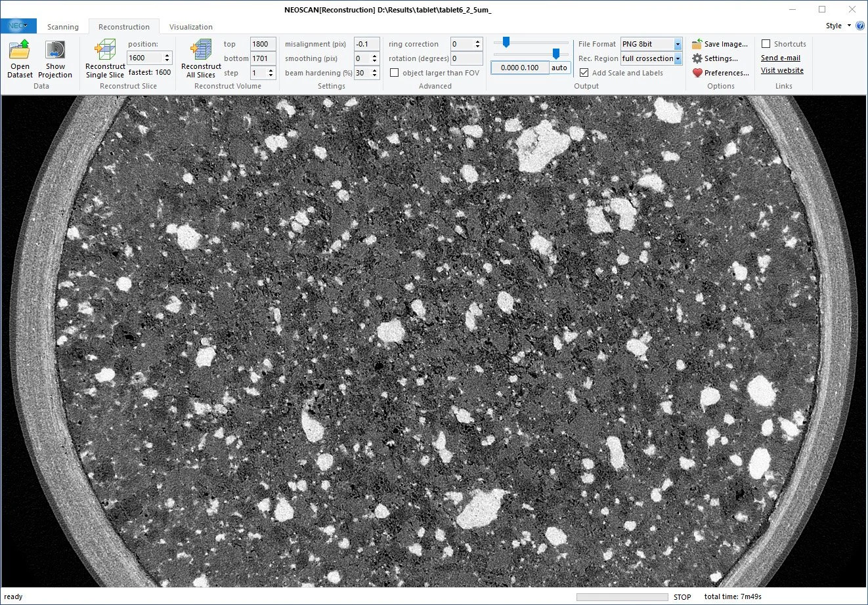Click the Preferences... label
Screen dimensions: 868x605
coord(727,73)
